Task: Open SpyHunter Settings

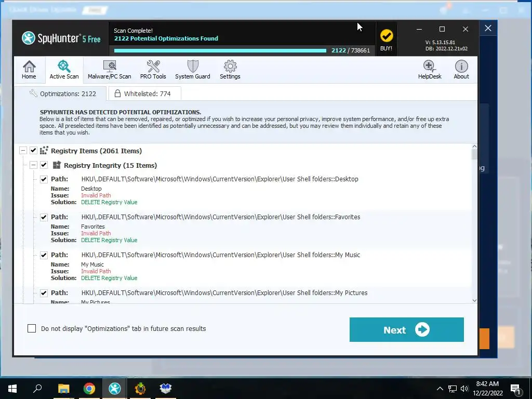Action: click(230, 70)
